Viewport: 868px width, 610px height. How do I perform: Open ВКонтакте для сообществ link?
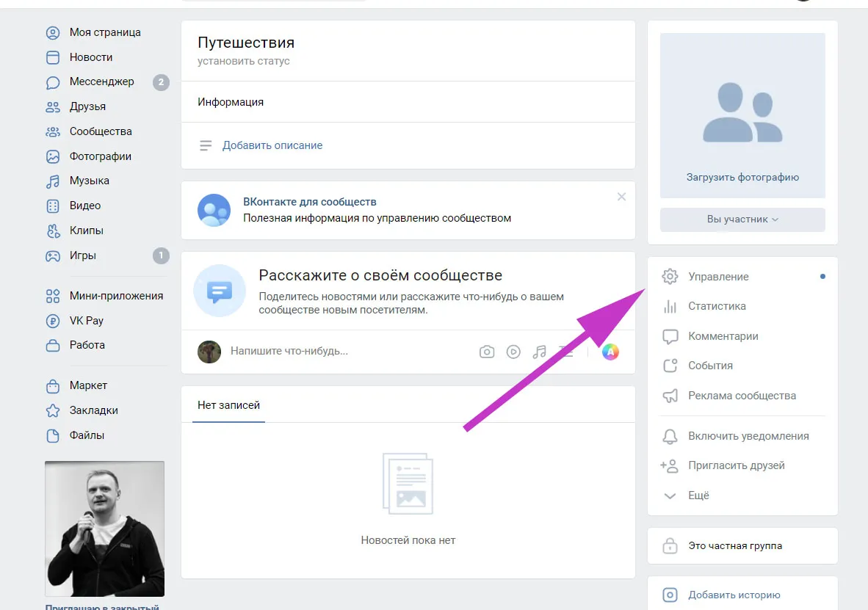point(309,202)
